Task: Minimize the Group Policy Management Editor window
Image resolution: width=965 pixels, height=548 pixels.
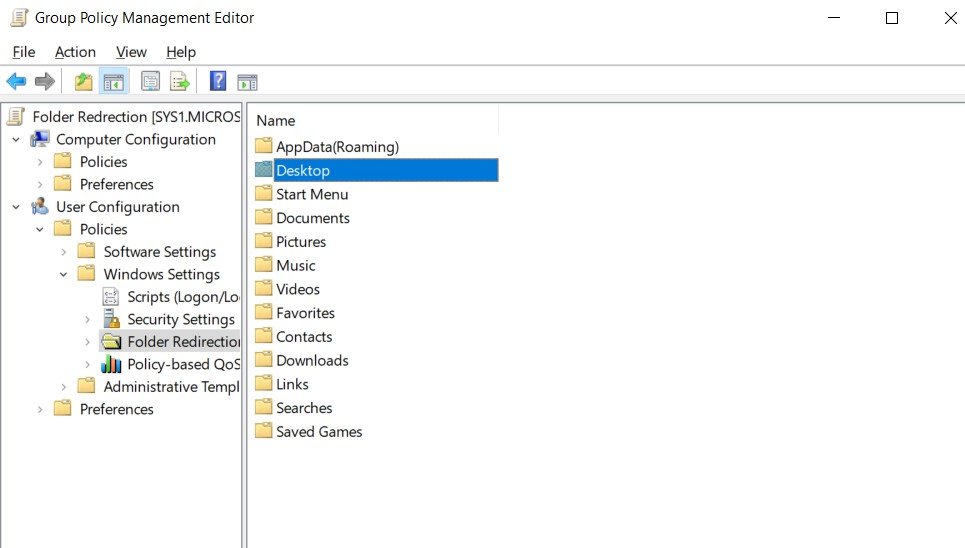Action: (834, 18)
